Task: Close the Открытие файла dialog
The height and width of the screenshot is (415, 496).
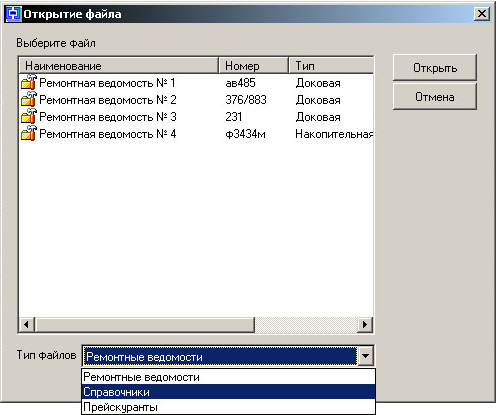Action: coord(482,14)
